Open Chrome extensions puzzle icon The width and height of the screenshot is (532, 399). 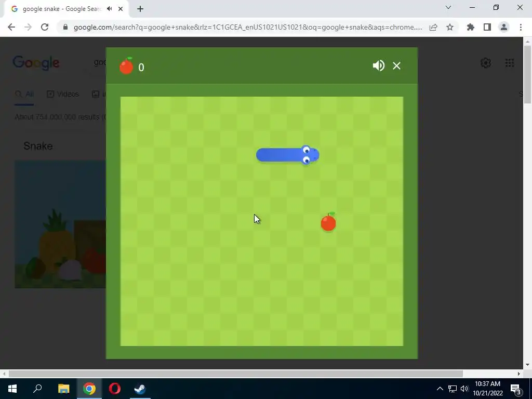point(471,27)
